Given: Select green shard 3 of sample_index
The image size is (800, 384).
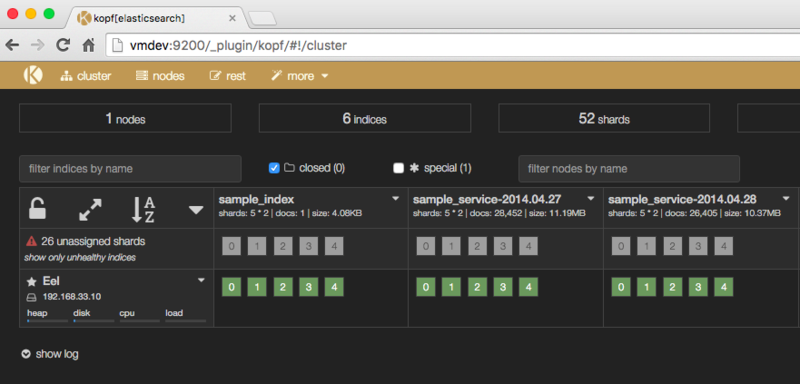Looking at the screenshot, I should 308,287.
